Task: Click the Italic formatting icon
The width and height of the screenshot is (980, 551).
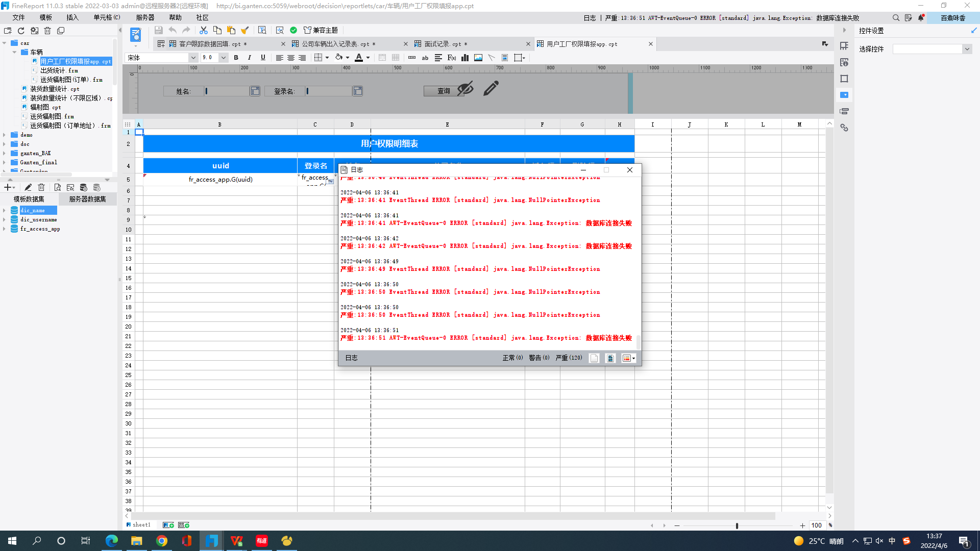Action: (250, 58)
